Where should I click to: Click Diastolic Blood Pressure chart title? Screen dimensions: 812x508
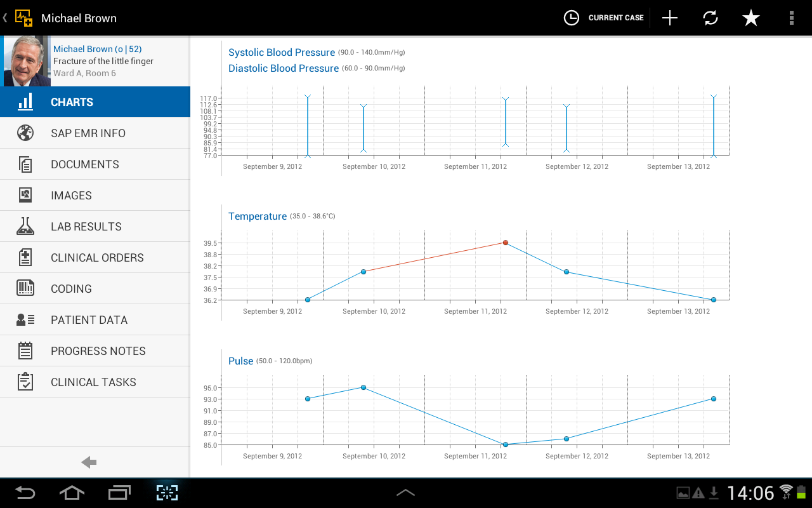(284, 68)
